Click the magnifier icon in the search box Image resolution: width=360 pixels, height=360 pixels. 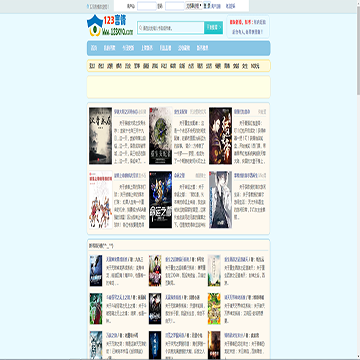[x=141, y=28]
